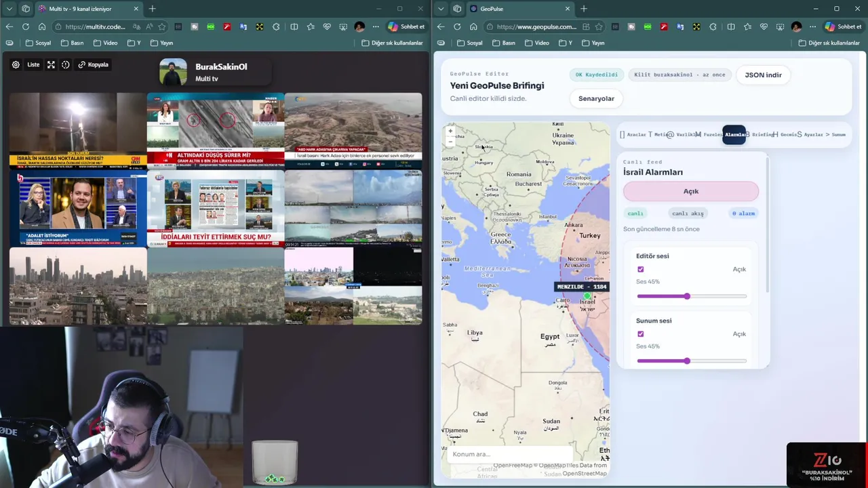Open the Senaryolar button
The image size is (868, 488).
[x=596, y=99]
